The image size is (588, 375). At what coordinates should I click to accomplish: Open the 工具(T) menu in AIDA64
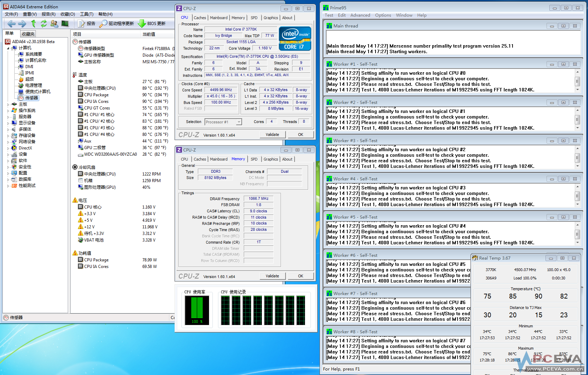coord(86,14)
